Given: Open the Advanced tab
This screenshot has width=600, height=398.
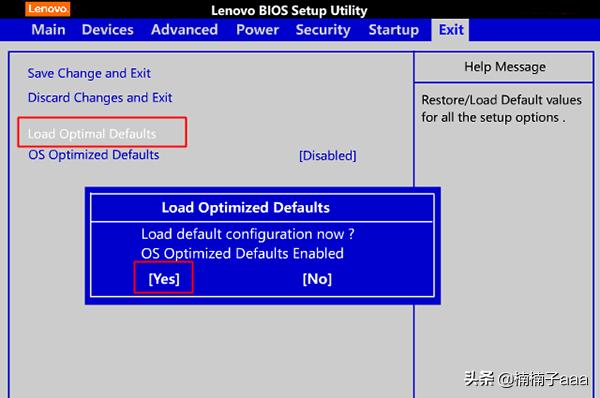Looking at the screenshot, I should click(x=184, y=30).
